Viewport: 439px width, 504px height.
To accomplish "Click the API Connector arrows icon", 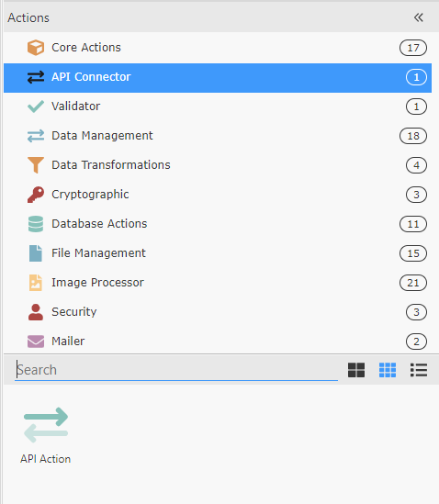I will [36, 77].
